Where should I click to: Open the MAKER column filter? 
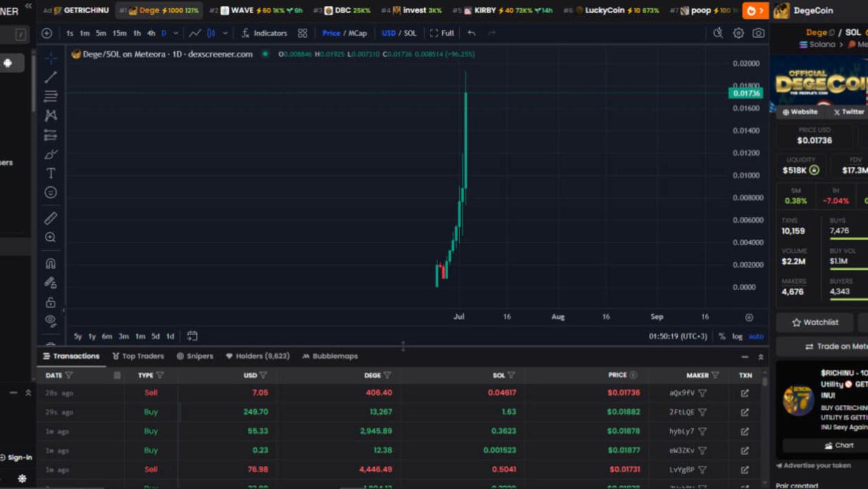(x=715, y=376)
